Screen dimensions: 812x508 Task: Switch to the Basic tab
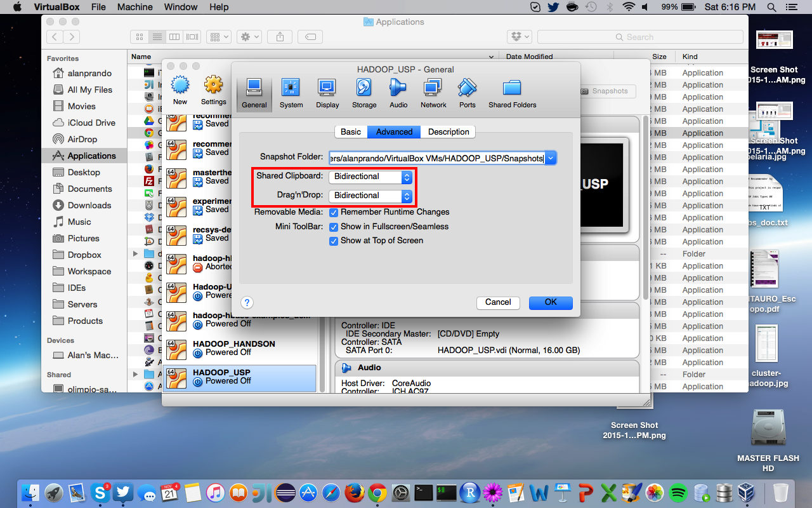pyautogui.click(x=351, y=132)
